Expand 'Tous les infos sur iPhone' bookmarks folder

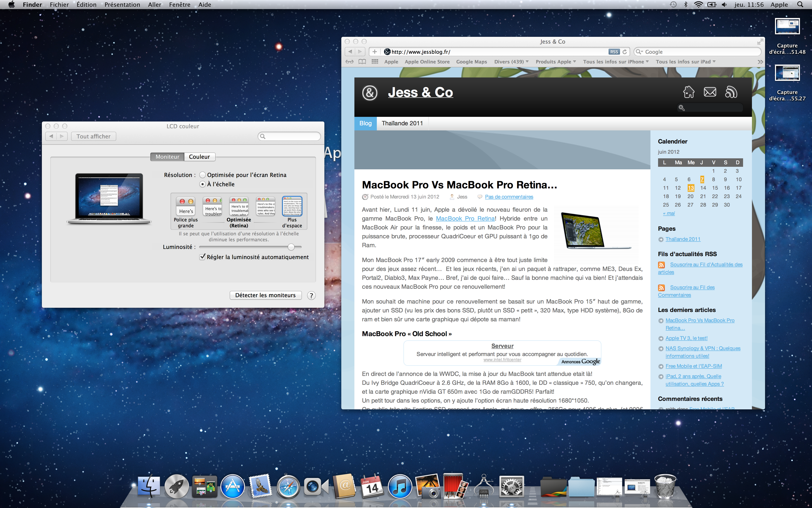[616, 62]
